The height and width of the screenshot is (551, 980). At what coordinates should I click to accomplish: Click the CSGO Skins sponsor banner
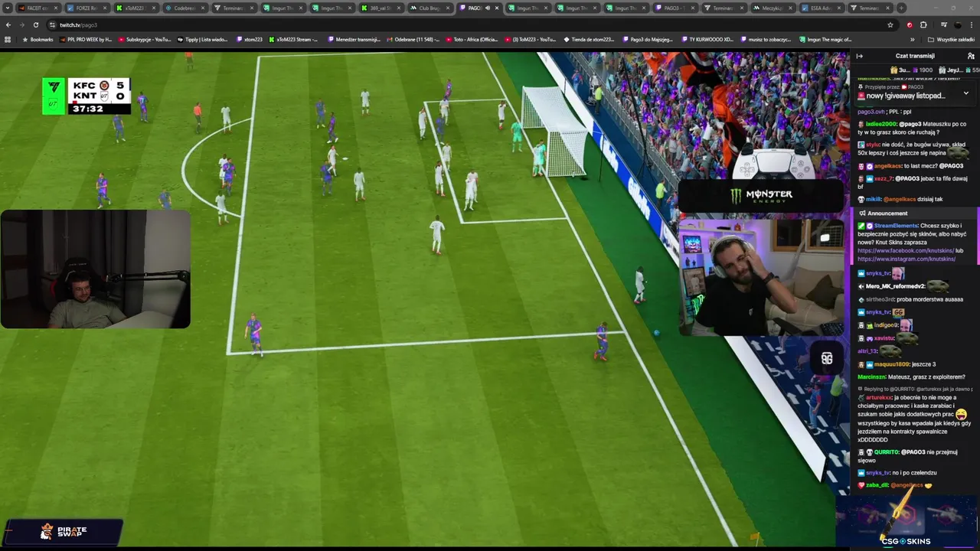(x=906, y=523)
